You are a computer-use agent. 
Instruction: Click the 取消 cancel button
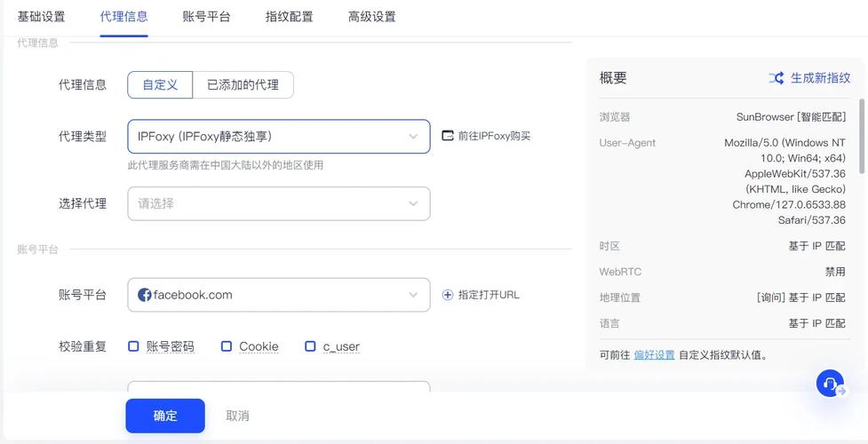[x=237, y=416]
